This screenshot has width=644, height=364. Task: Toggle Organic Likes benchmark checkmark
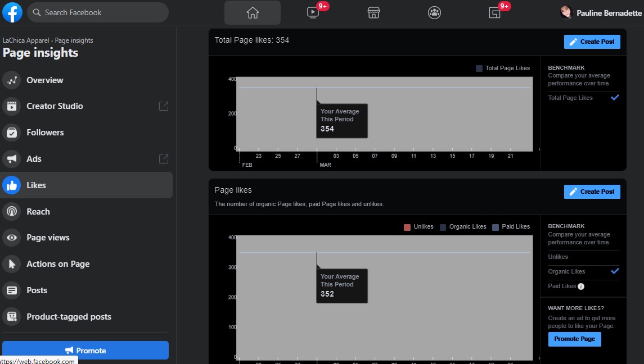click(614, 271)
